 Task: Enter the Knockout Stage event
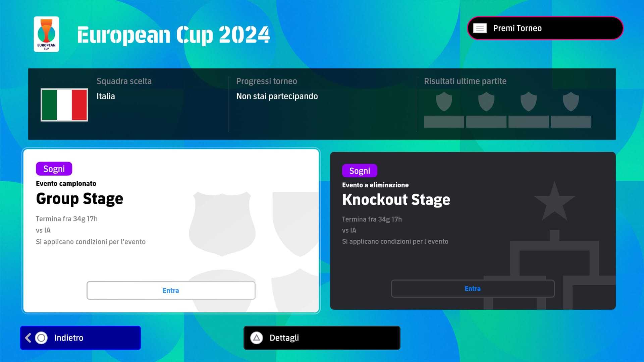[x=473, y=289]
